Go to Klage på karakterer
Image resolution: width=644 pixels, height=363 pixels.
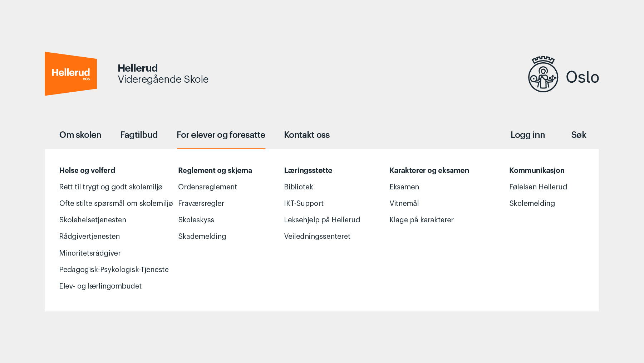tap(421, 220)
